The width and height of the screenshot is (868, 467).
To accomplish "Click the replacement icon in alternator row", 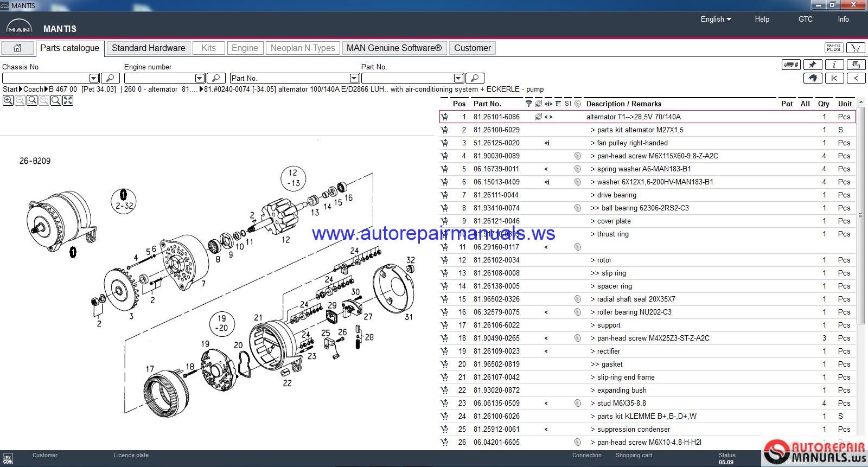I will click(538, 117).
